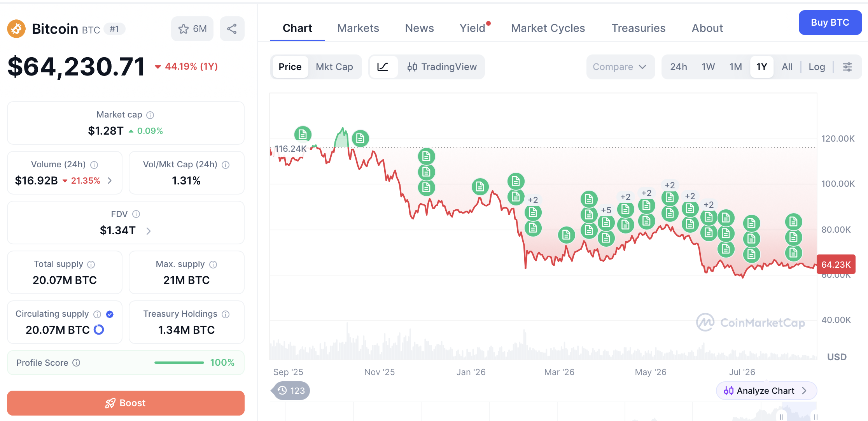Select the 1W time range
The width and height of the screenshot is (868, 421).
point(708,67)
